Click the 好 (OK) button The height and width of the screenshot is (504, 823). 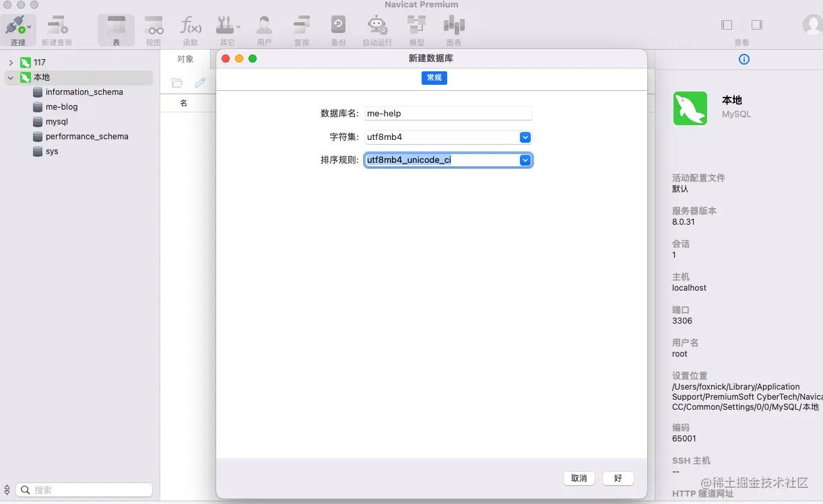pyautogui.click(x=618, y=478)
